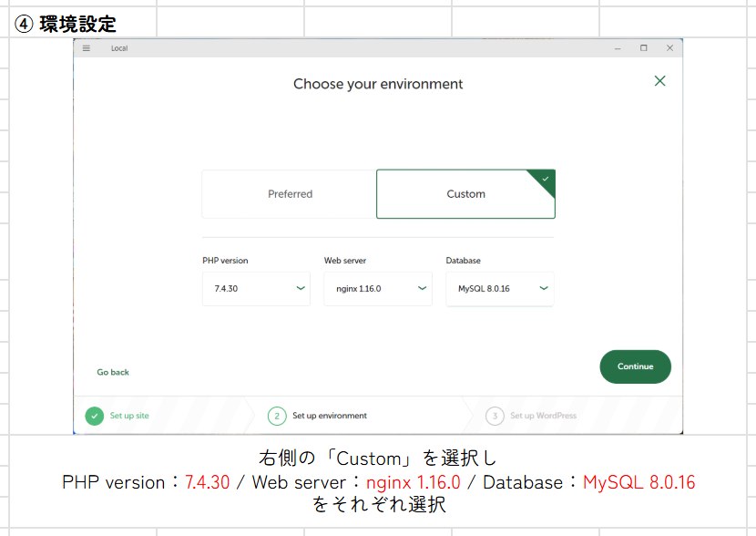The height and width of the screenshot is (536, 756).
Task: Minimize the Local window
Action: pos(617,48)
